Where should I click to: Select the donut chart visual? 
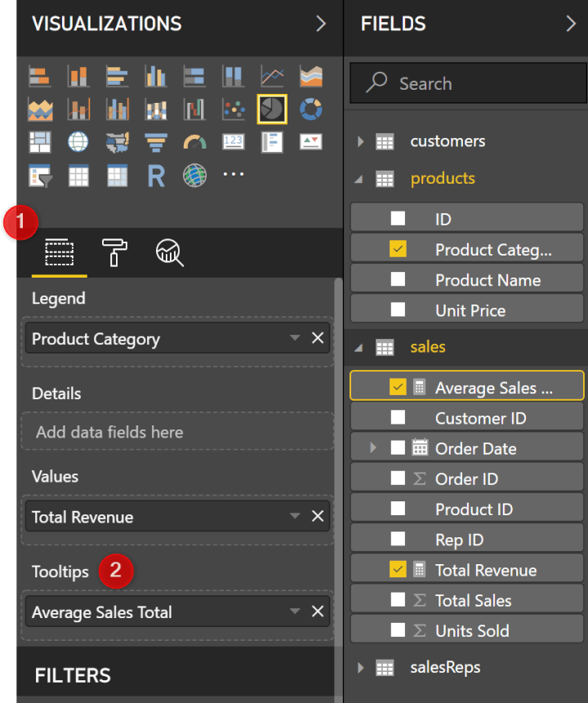click(x=310, y=109)
